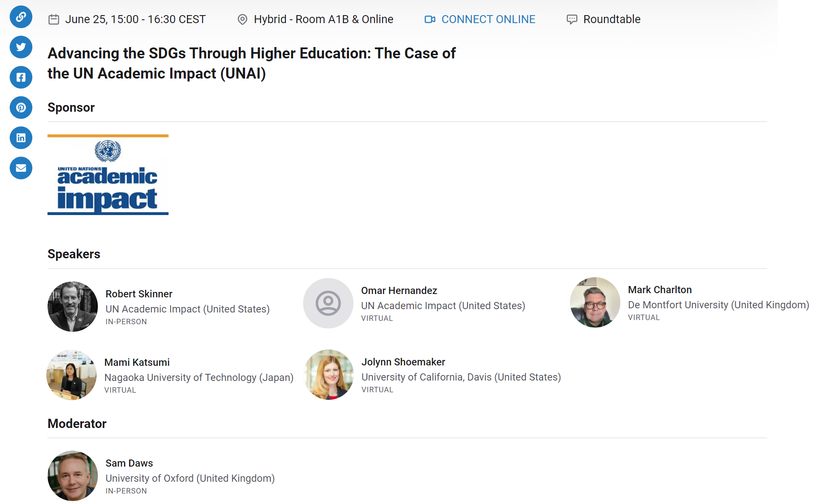
Task: Share session on Pinterest
Action: (x=21, y=108)
